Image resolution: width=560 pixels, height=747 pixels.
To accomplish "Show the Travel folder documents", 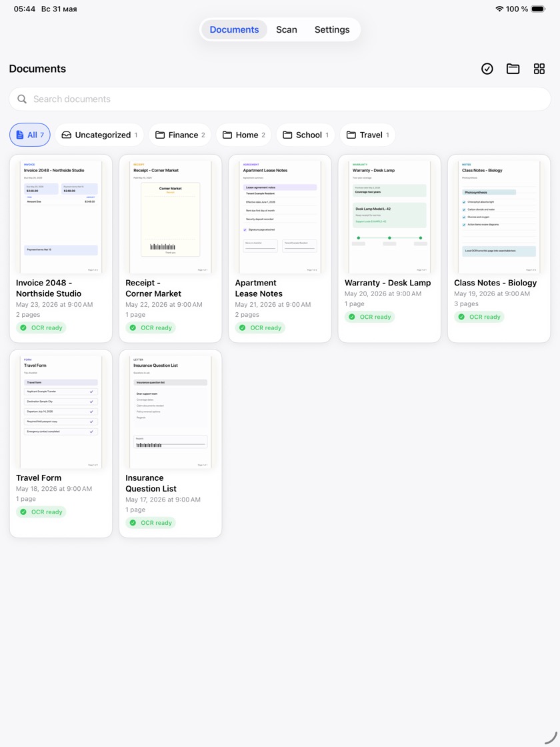I will click(x=367, y=135).
